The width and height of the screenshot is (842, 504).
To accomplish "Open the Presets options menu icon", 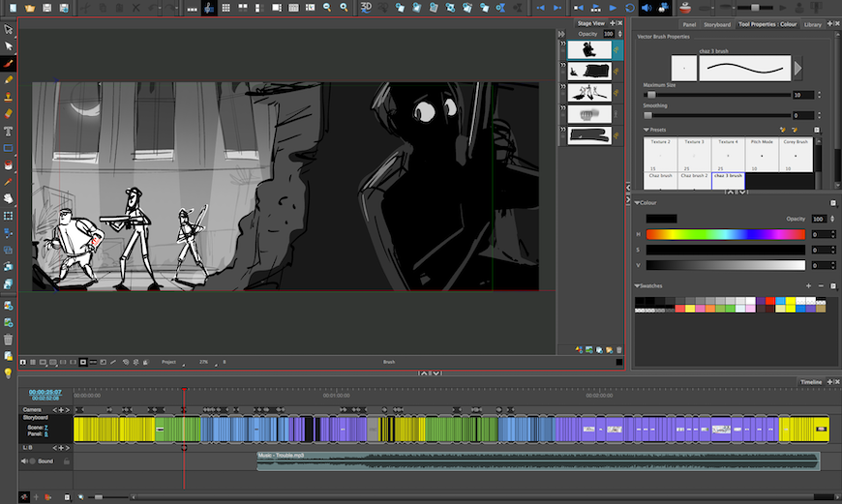I will click(817, 130).
